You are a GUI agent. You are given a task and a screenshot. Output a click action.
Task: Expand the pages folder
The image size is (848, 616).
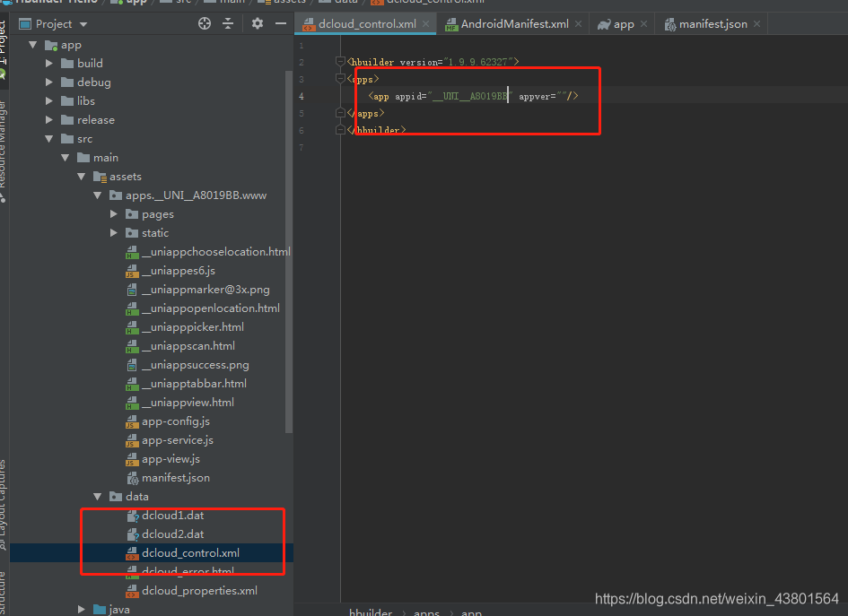point(114,214)
